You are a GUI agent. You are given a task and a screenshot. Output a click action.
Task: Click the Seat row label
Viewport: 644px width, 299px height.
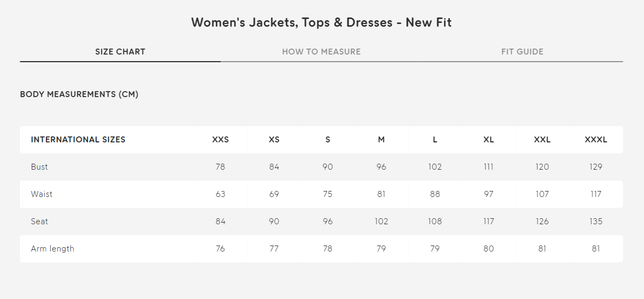click(x=39, y=222)
